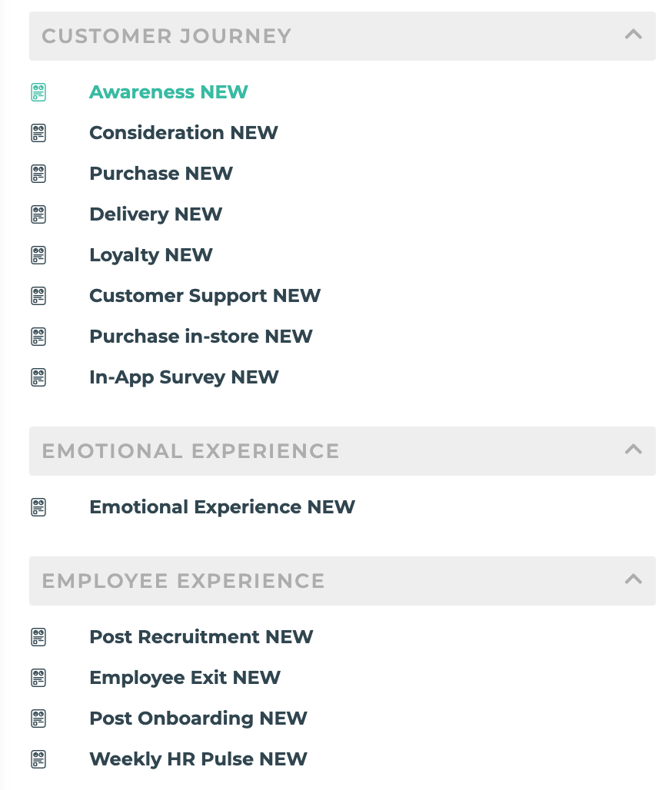Click the survey icon next to Consideration NEW
Screen dimensions: 672x790
tap(38, 133)
